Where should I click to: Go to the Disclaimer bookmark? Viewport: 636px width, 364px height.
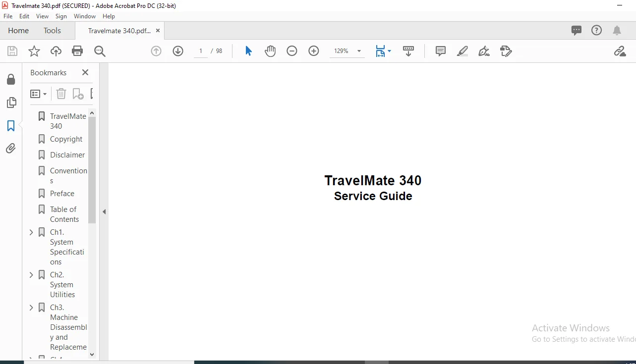[x=67, y=155]
